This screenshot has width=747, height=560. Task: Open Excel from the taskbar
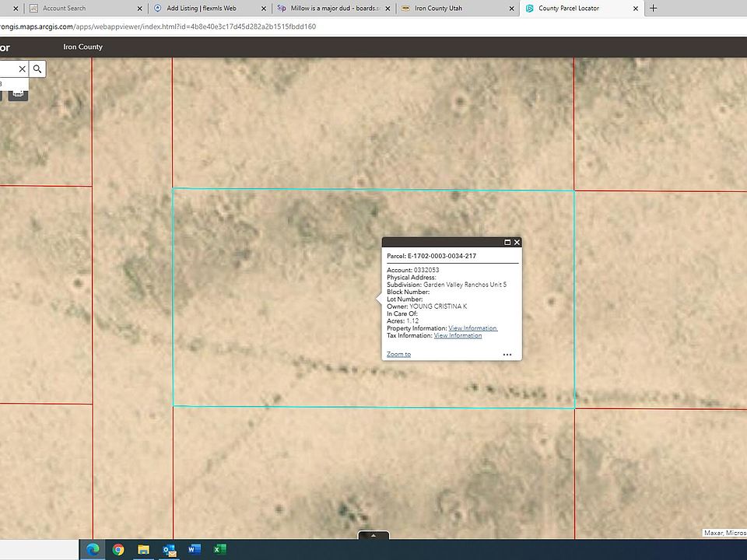(219, 550)
